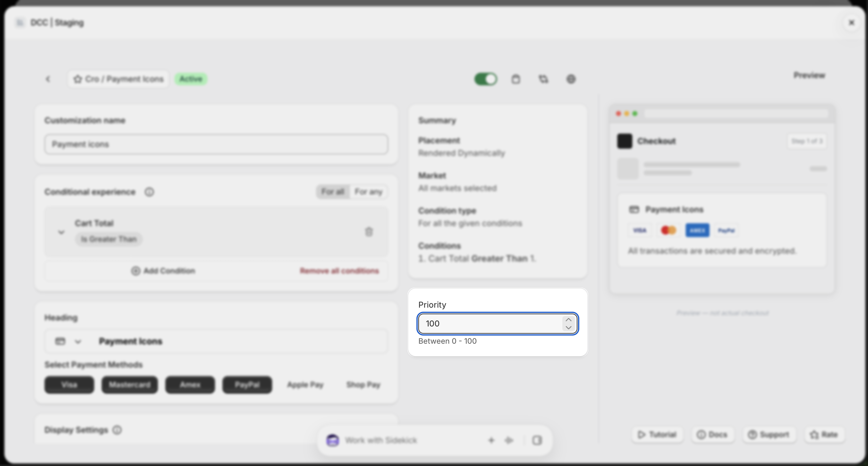Decrease Priority with the down stepper arrow
Viewport: 868px width, 466px height.
coord(568,327)
